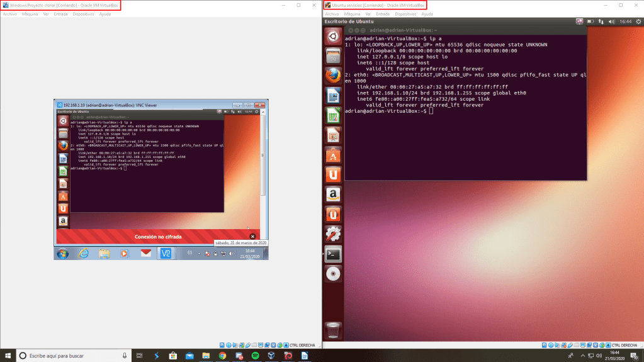Open LibreOffice Writer from right Ubuntu launcher
Image resolution: width=644 pixels, height=362 pixels.
333,96
